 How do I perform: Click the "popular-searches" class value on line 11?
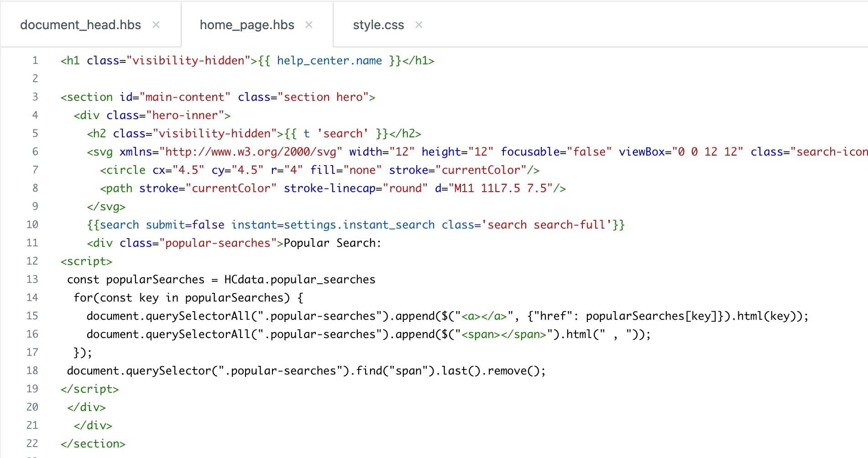[x=218, y=243]
